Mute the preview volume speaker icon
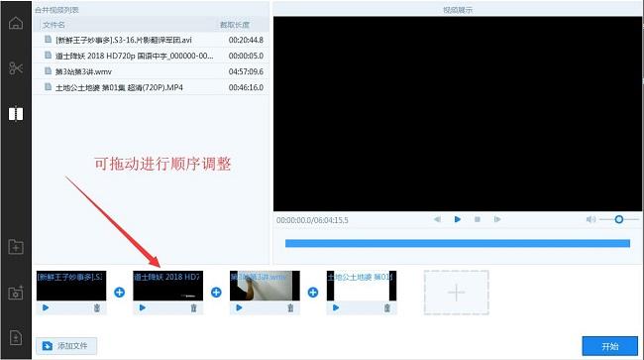644x360 pixels. pyautogui.click(x=590, y=219)
